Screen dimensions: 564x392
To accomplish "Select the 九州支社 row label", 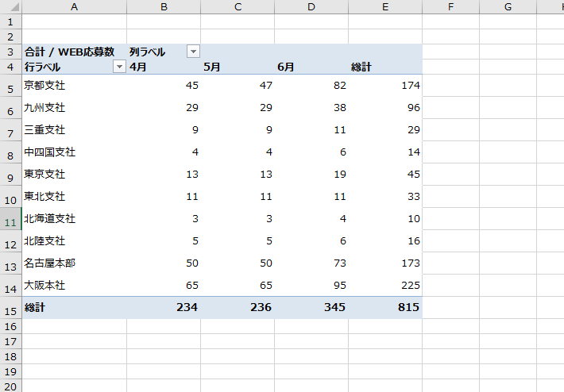I will point(75,108).
